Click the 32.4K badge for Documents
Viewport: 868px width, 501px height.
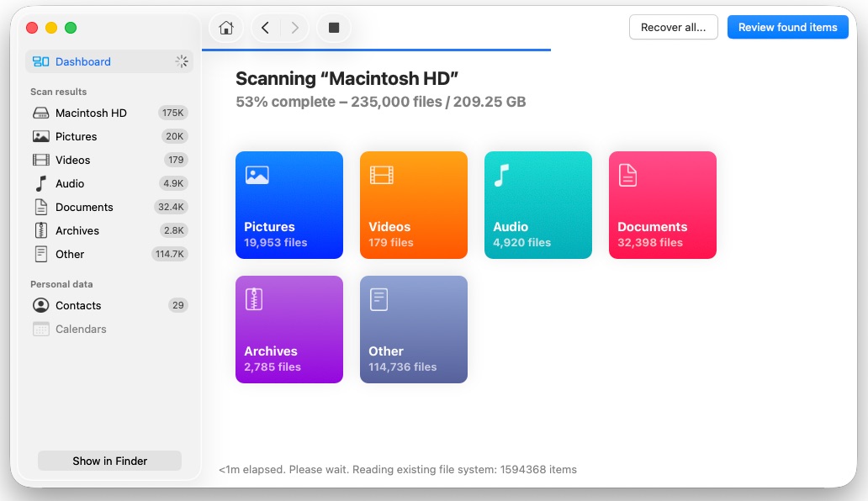(171, 207)
